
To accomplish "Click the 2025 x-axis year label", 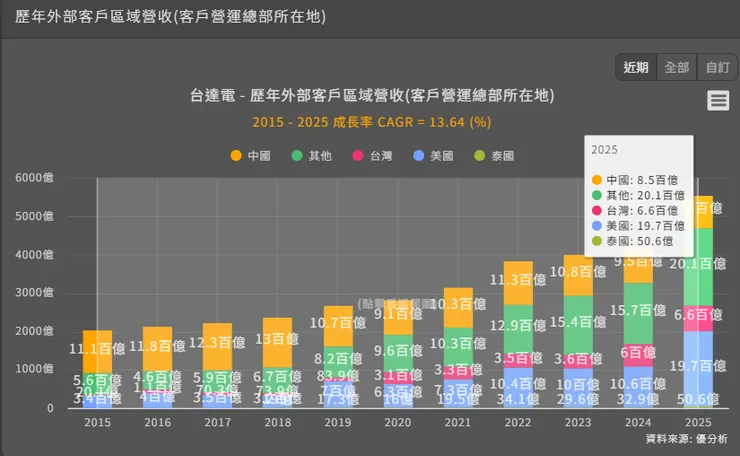I will pos(698,422).
